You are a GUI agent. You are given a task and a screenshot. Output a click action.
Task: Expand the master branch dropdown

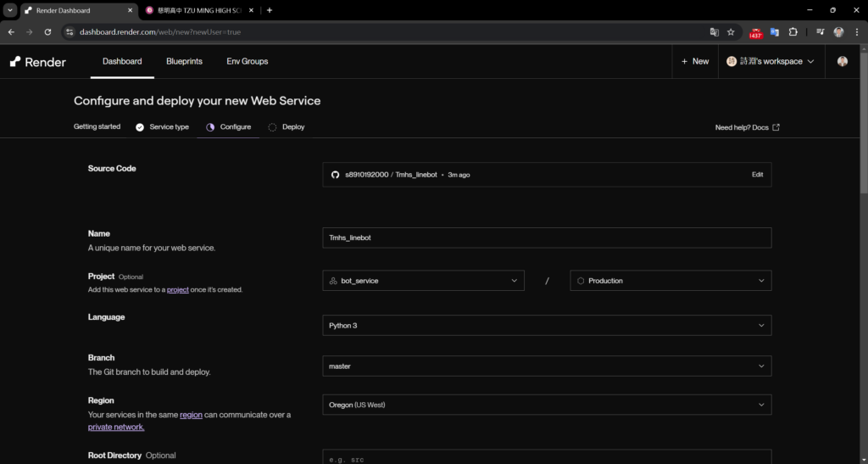point(547,366)
